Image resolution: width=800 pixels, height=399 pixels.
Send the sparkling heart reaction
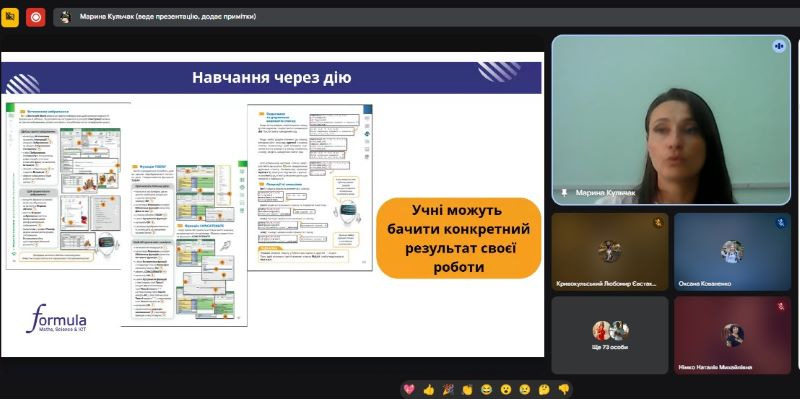click(409, 389)
